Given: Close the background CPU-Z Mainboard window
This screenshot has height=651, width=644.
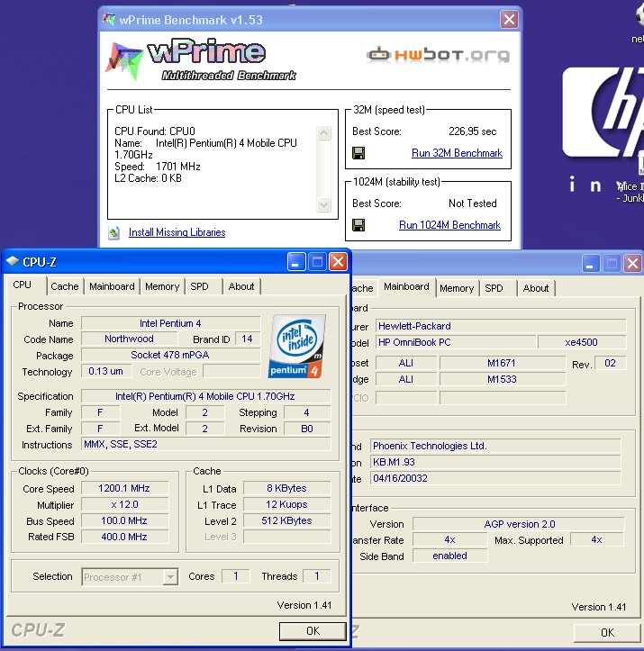Looking at the screenshot, I should [x=632, y=263].
